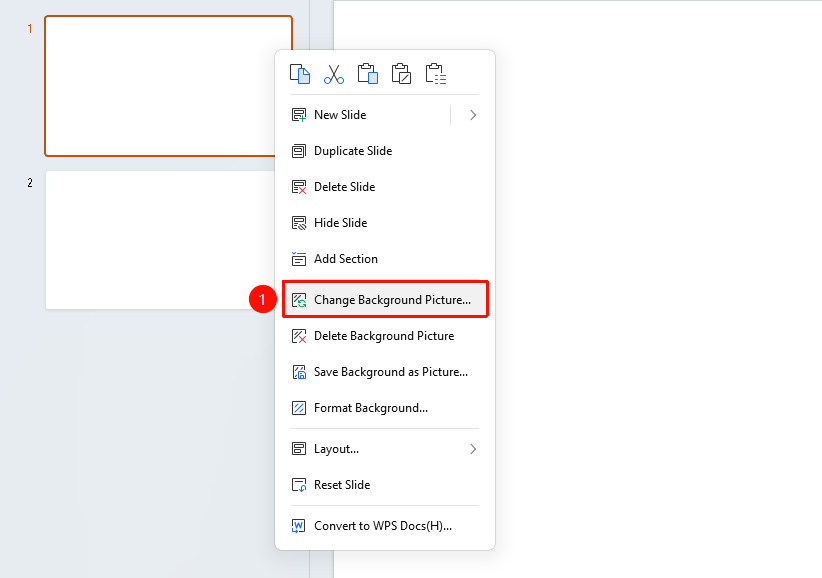Select slide 2 thumbnail in the panel
The width and height of the screenshot is (822, 578).
[160, 240]
